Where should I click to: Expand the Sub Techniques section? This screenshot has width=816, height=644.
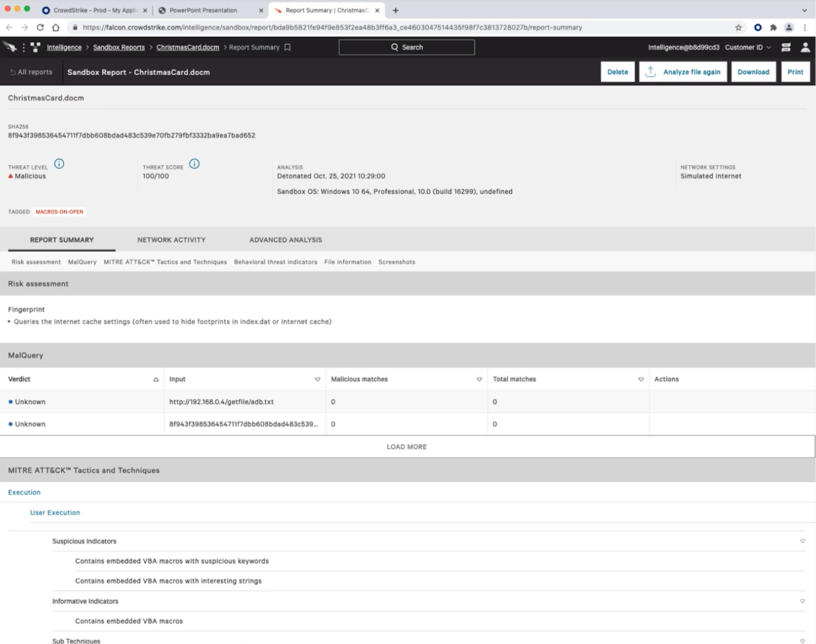[802, 641]
